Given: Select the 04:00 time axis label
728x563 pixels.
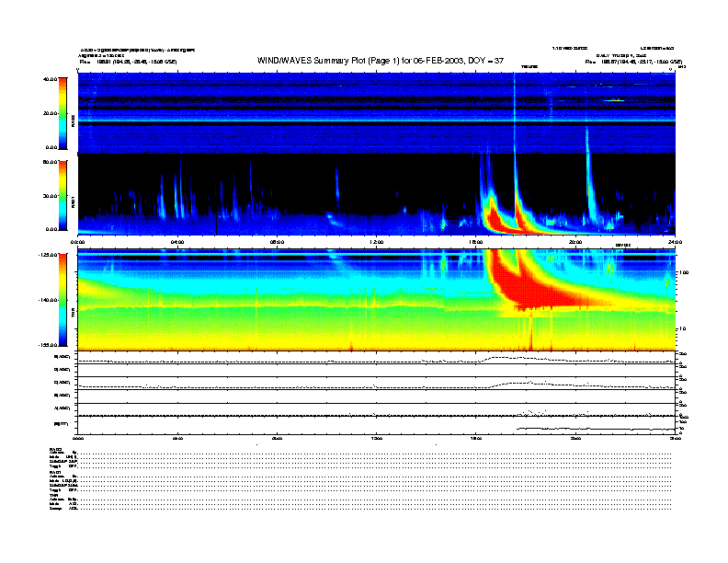Looking at the screenshot, I should click(178, 242).
